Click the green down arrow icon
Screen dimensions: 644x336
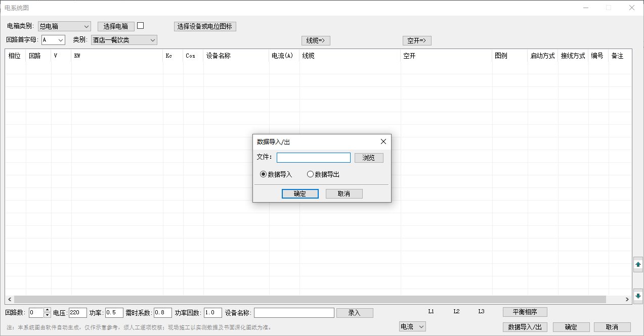pos(638,296)
